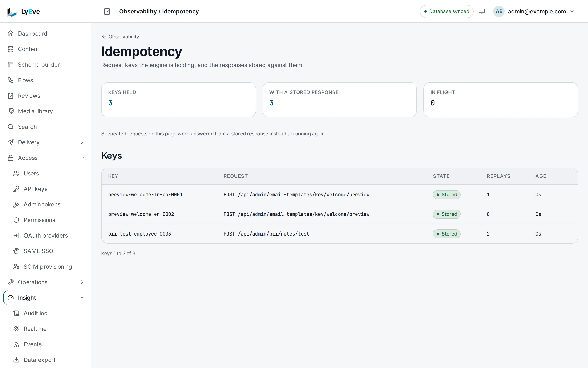588x368 pixels.
Task: Click the Search magnifier icon in sidebar
Action: [x=11, y=127]
